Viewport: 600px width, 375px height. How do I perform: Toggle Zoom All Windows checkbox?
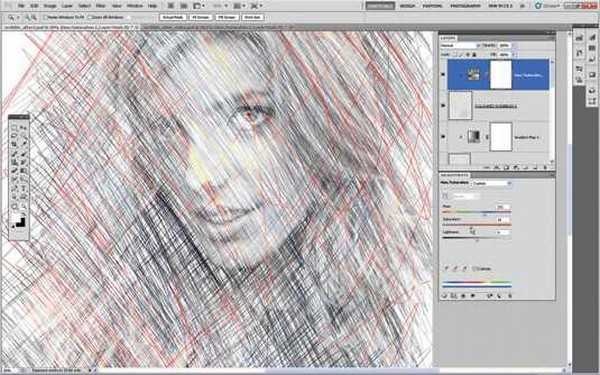point(90,17)
